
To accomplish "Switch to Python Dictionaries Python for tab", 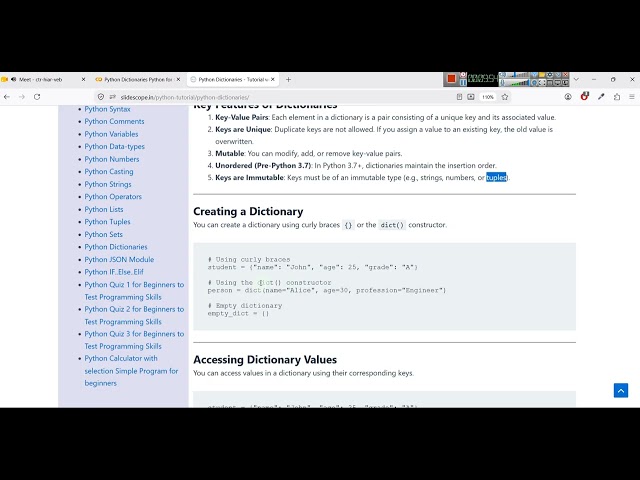I will coord(138,80).
